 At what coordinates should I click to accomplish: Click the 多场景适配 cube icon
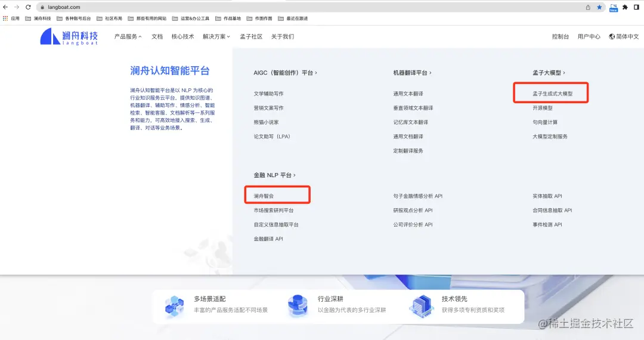tap(175, 306)
